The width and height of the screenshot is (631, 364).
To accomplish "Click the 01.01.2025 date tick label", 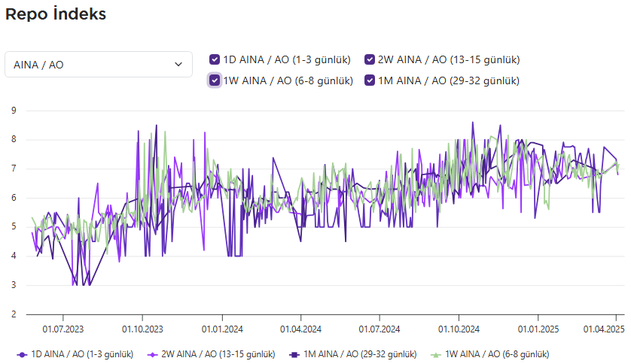I will point(538,329).
